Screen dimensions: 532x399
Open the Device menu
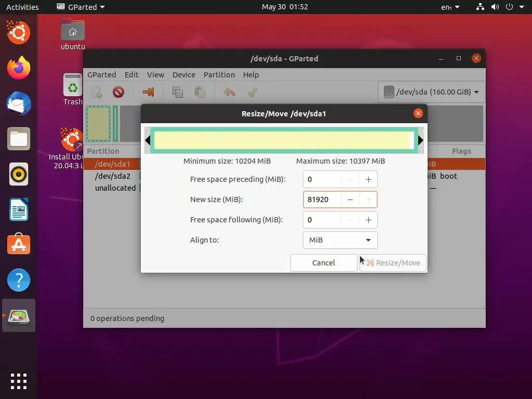point(184,75)
